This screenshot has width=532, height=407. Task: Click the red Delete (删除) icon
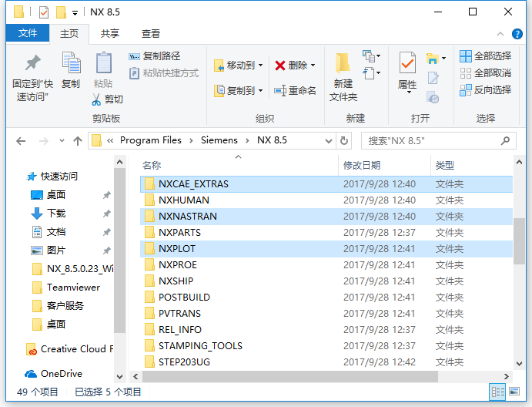click(280, 66)
